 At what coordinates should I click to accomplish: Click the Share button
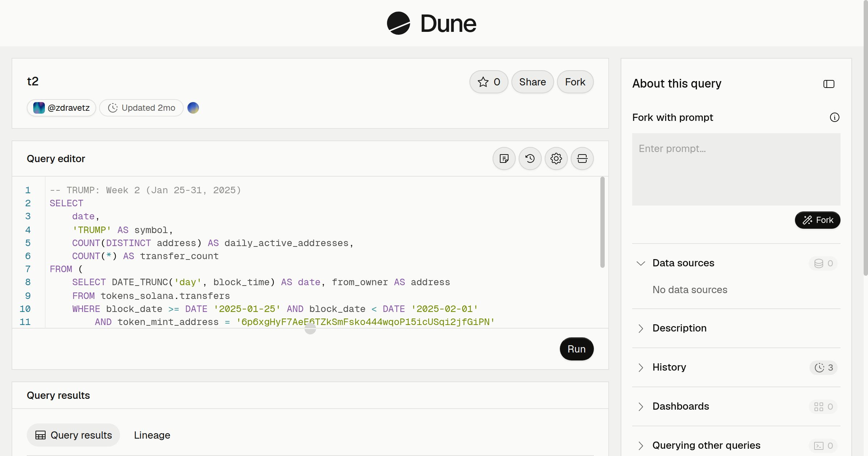[x=532, y=82]
